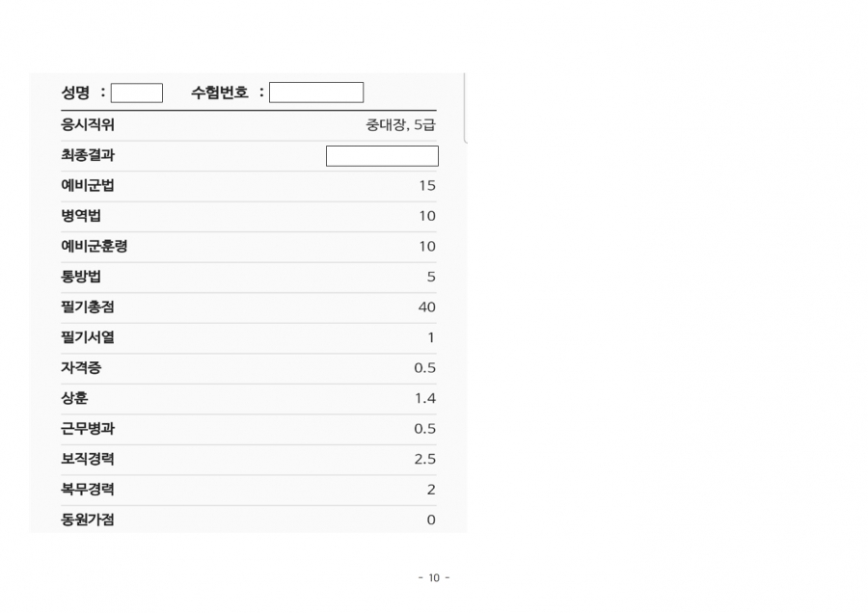The width and height of the screenshot is (868, 613).
Task: Click the 근무병과 row label
Action: (88, 429)
